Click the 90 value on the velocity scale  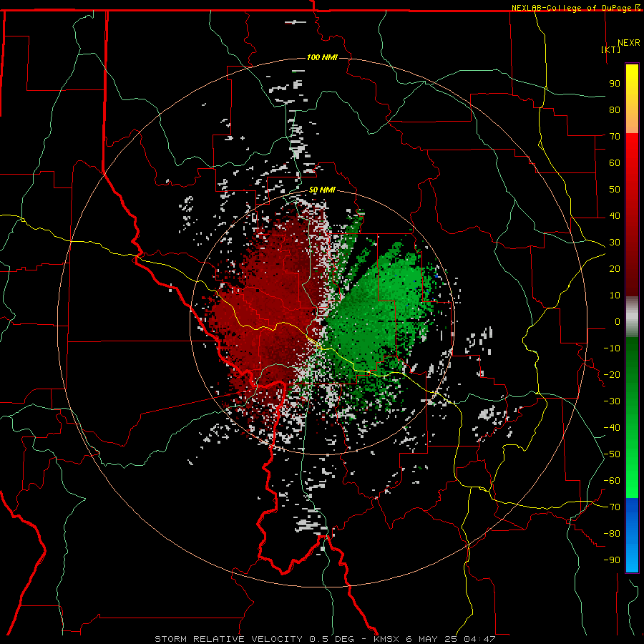click(x=615, y=84)
